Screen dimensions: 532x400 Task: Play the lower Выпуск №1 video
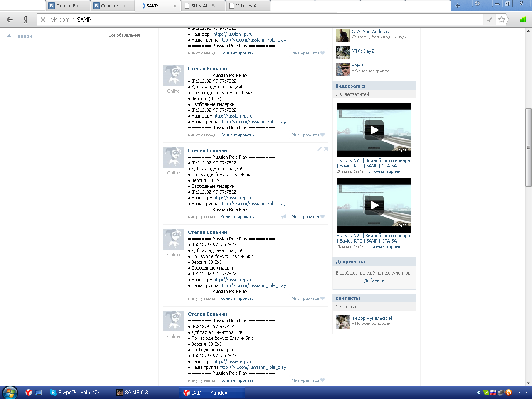374,205
